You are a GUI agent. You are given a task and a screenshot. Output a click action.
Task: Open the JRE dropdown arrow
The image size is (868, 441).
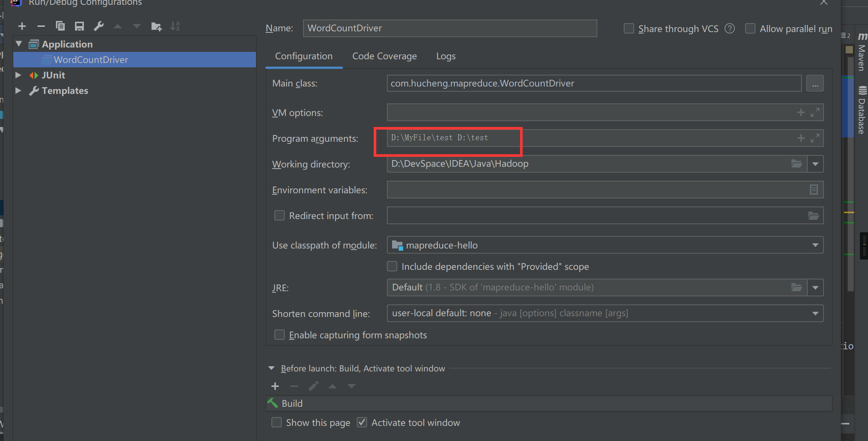(x=815, y=287)
